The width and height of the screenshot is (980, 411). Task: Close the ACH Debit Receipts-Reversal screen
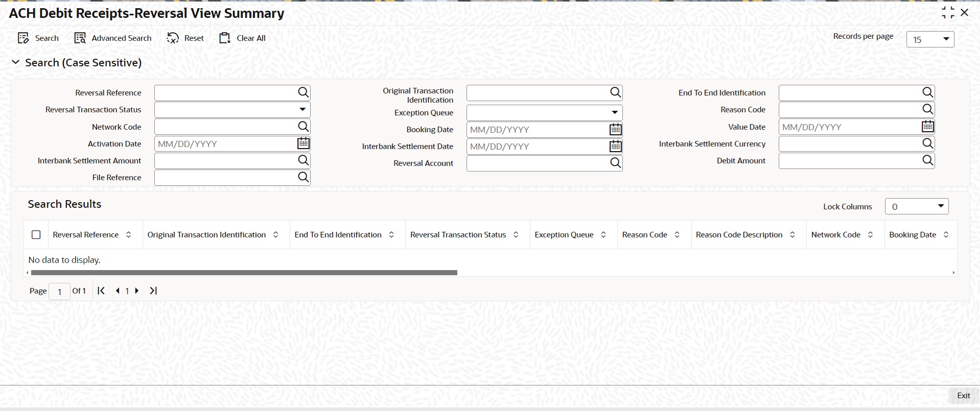point(965,13)
